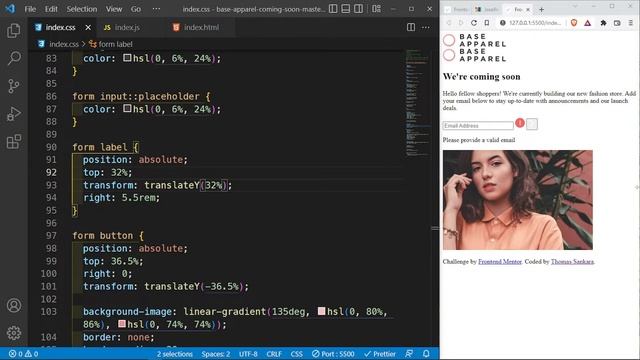Reload the page in the browser
This screenshot has width=640, height=360.
click(473, 23)
